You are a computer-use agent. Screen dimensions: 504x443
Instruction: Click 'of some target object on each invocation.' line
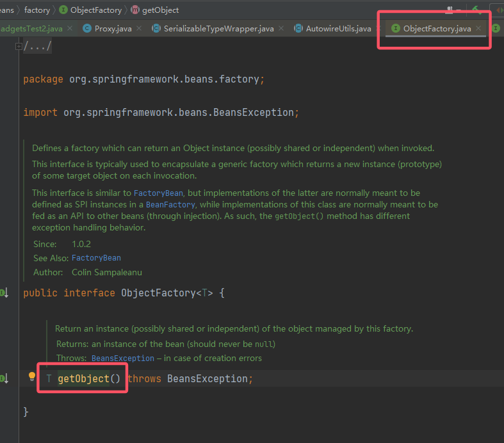pos(115,175)
